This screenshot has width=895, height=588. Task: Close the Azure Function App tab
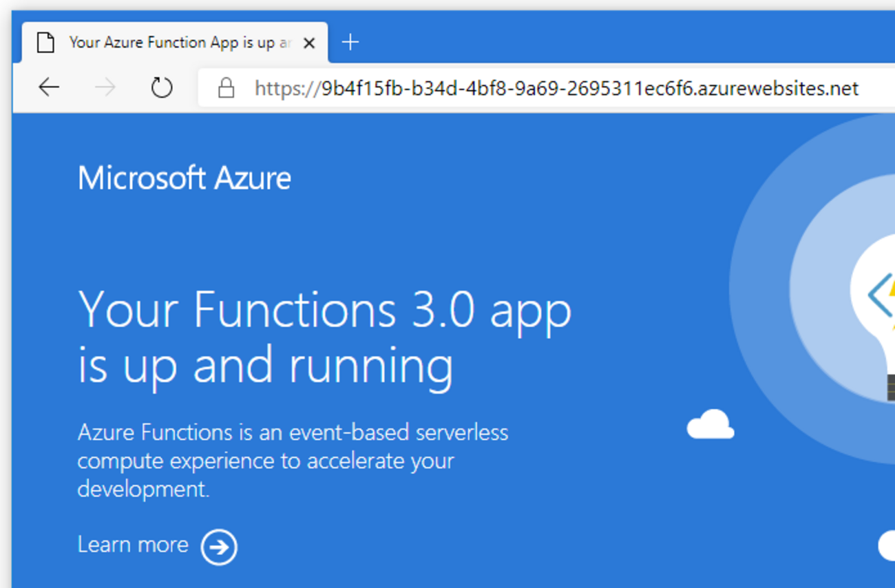tap(309, 43)
